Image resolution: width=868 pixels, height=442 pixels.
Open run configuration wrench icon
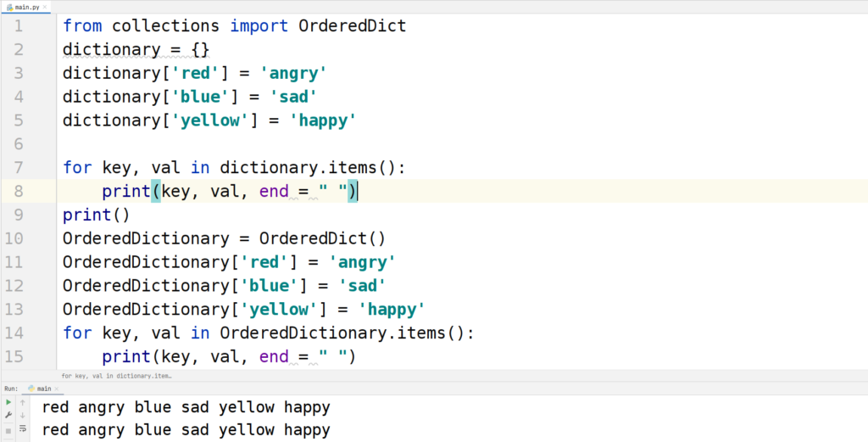click(x=8, y=415)
